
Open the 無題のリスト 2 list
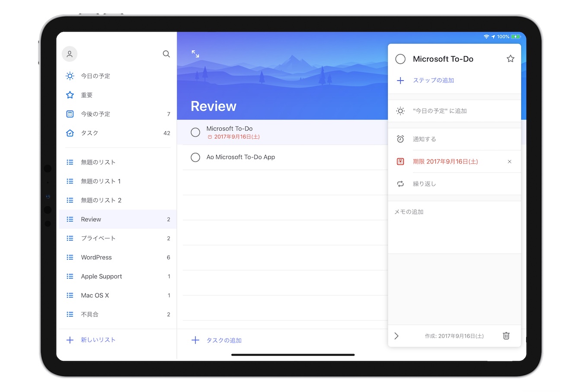pyautogui.click(x=117, y=201)
